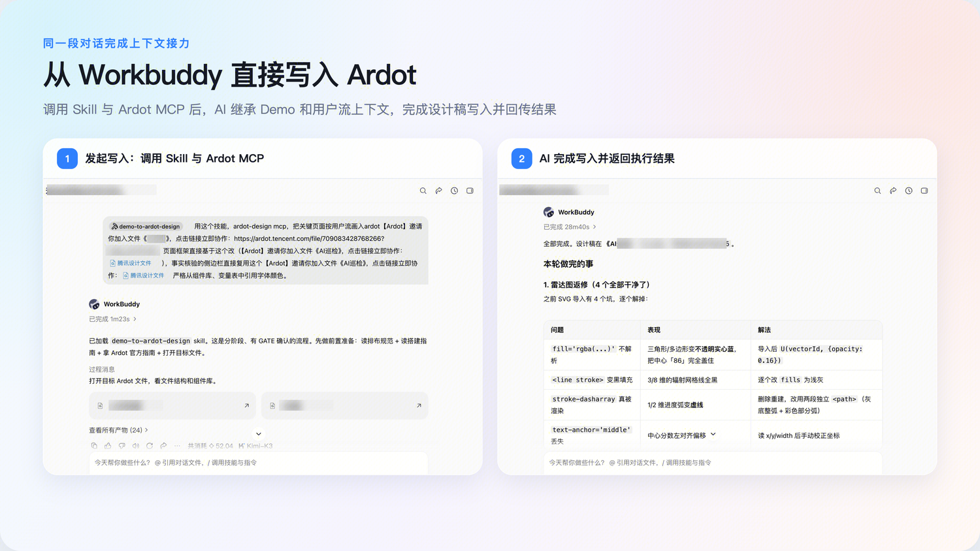Click the speaker read-aloud icon under the reply
This screenshot has height=551, width=980.
135,446
